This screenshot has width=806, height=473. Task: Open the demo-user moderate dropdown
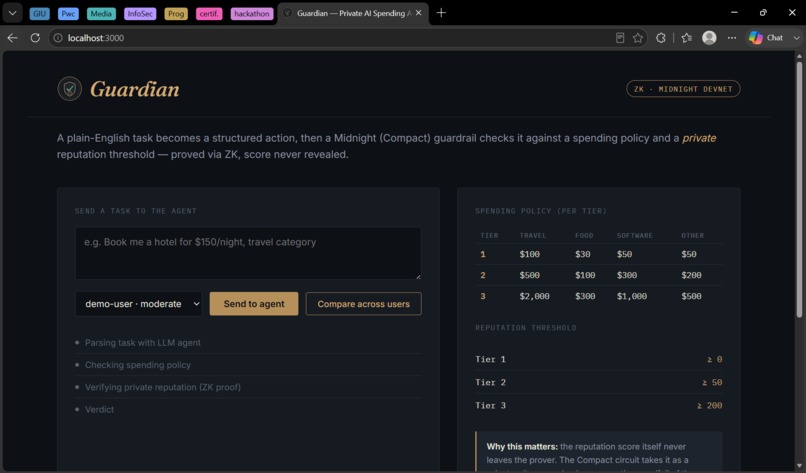pos(139,304)
